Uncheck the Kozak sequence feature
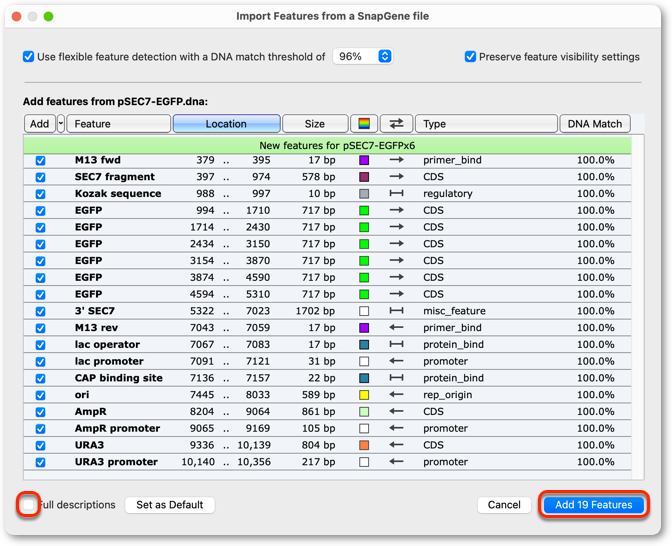The image size is (672, 546). pyautogui.click(x=40, y=194)
